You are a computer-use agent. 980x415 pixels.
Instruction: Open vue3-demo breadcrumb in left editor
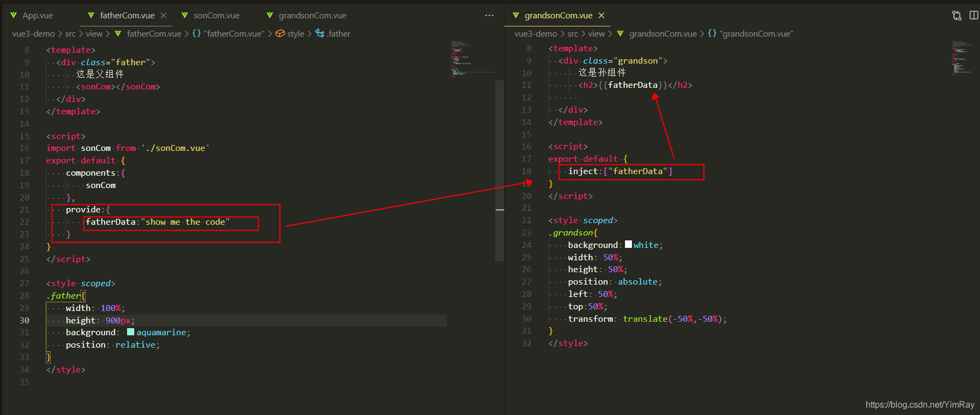(x=33, y=33)
